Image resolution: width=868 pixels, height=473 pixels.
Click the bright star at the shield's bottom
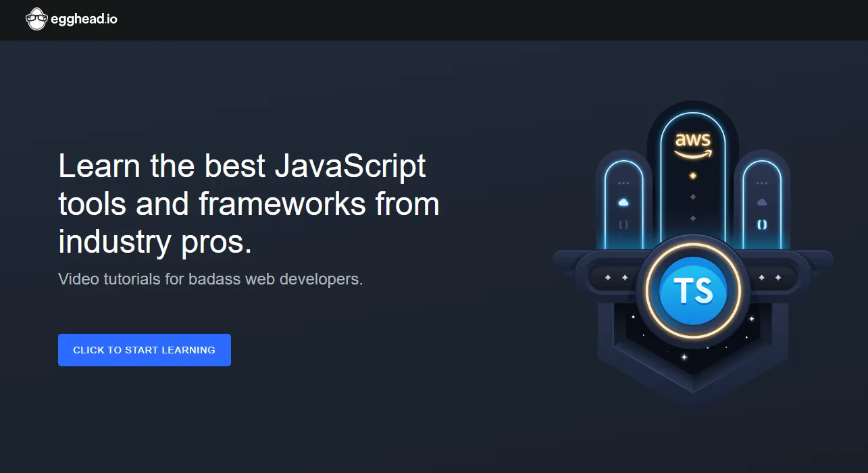(x=684, y=357)
